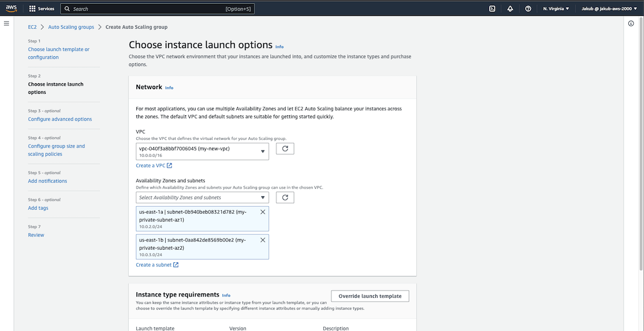Go to the Configure advanced options step

coord(60,119)
